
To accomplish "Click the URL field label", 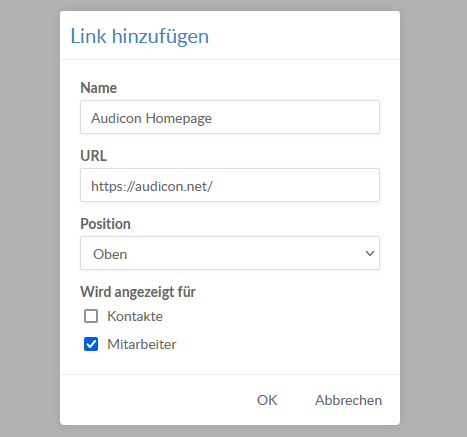I will click(94, 156).
